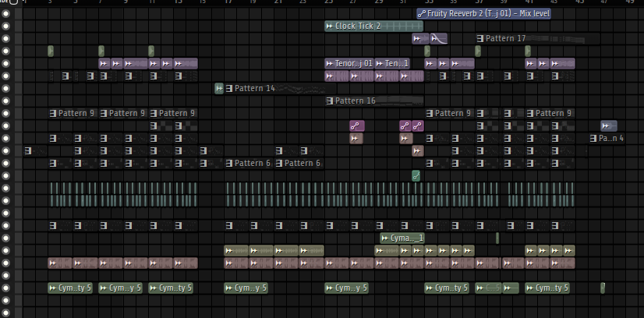Select the Ten..1 audio clip

click(392, 64)
